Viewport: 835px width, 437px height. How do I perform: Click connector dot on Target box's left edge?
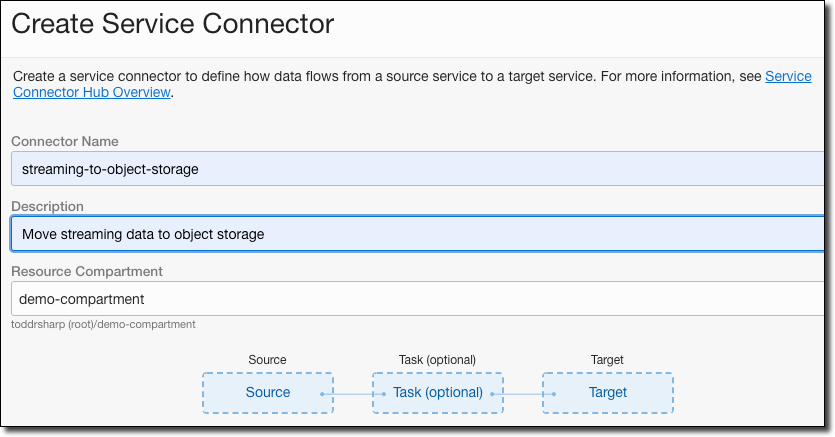tap(552, 394)
